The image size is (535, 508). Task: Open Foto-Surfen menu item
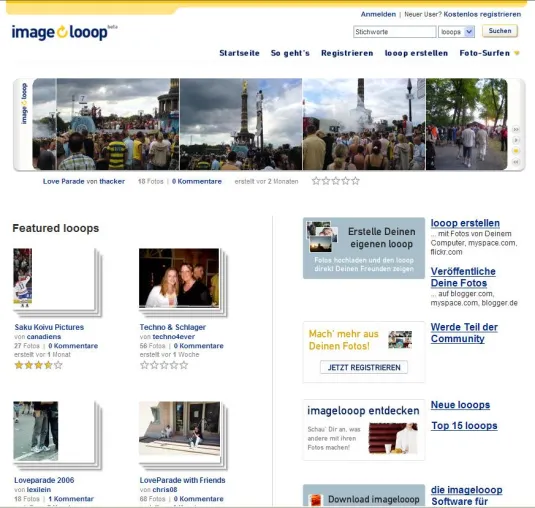pos(485,53)
